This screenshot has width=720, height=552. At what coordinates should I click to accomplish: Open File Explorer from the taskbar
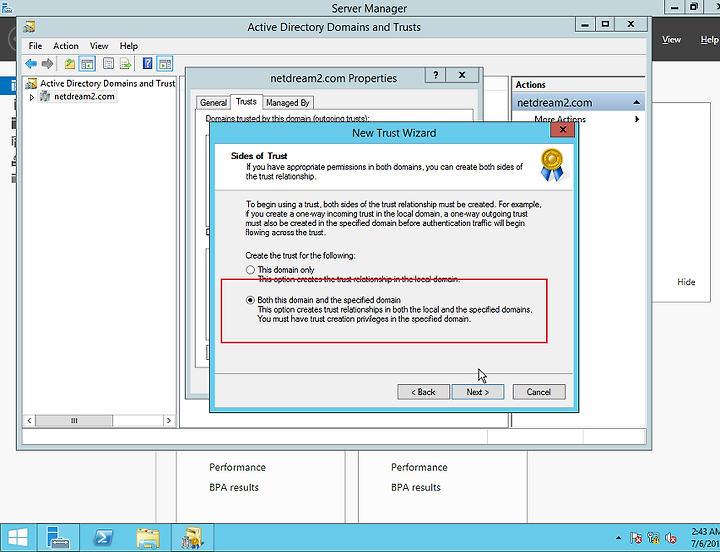[148, 537]
